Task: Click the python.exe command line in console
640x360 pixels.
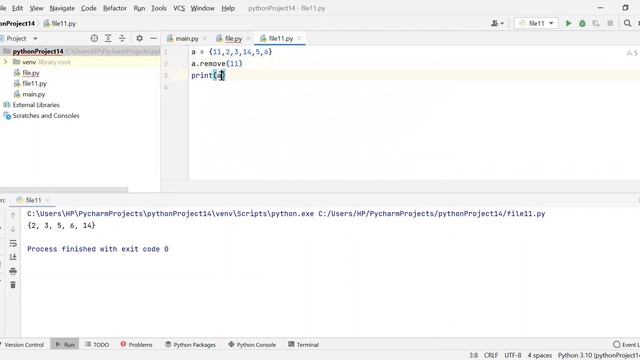Action: 286,213
